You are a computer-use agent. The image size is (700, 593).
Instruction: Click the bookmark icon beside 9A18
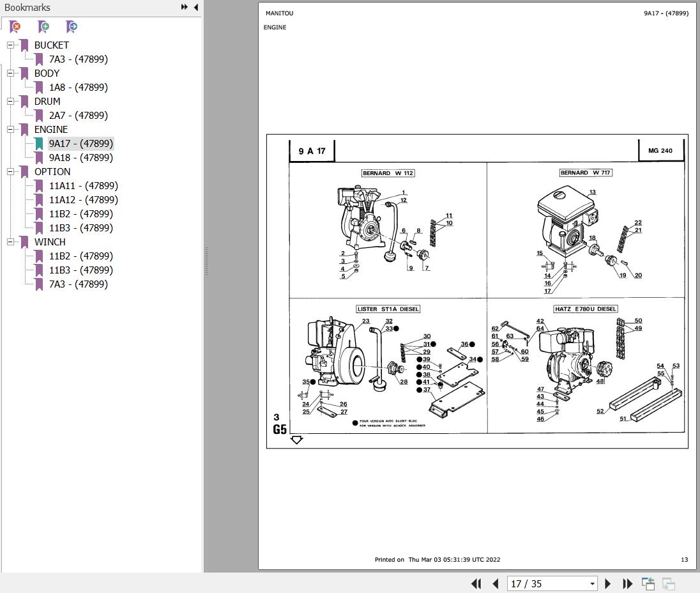click(x=40, y=158)
